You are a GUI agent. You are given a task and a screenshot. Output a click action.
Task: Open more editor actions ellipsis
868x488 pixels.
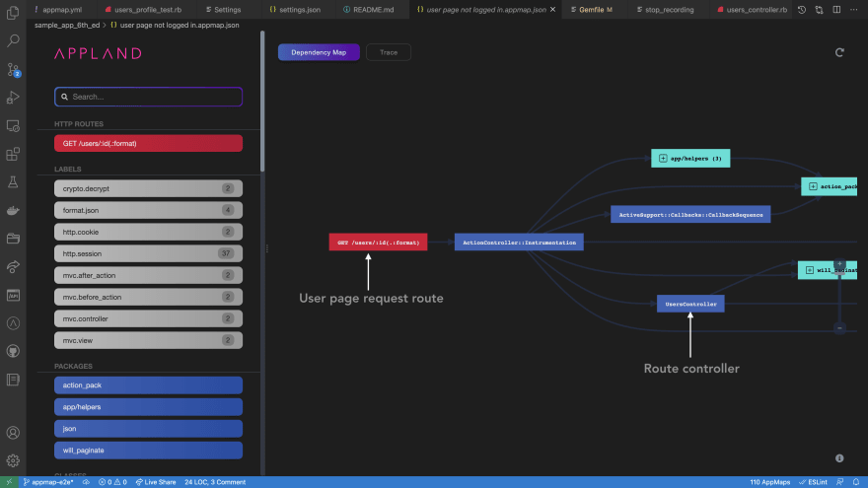coord(853,10)
